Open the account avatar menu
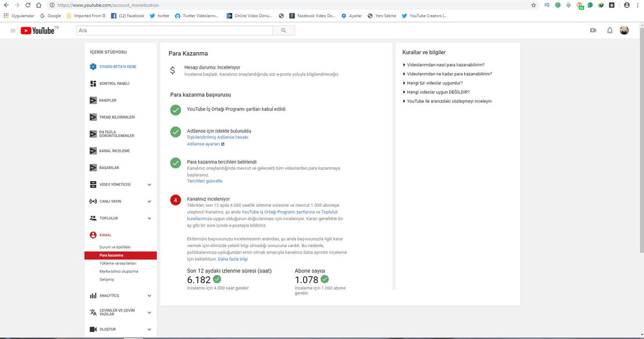Viewport: 644px width, 339px height. point(625,31)
